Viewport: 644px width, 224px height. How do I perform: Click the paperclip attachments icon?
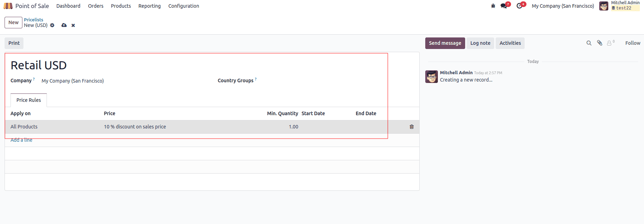pos(600,43)
